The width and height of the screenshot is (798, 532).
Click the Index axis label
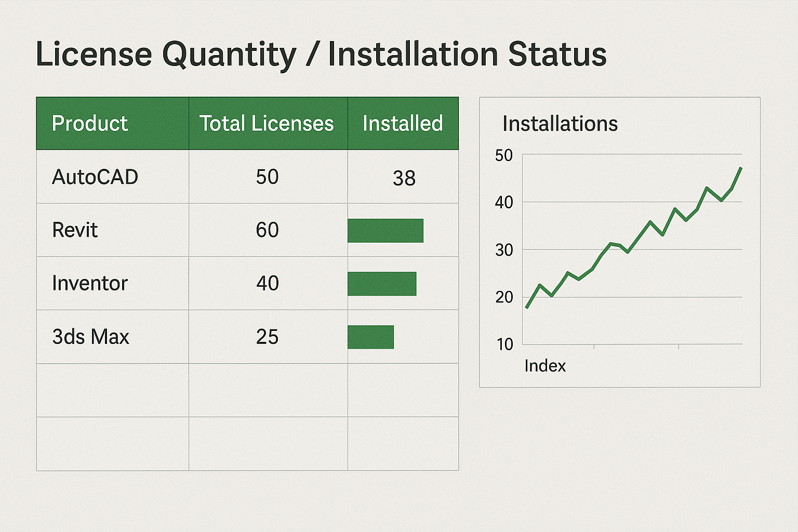point(545,366)
